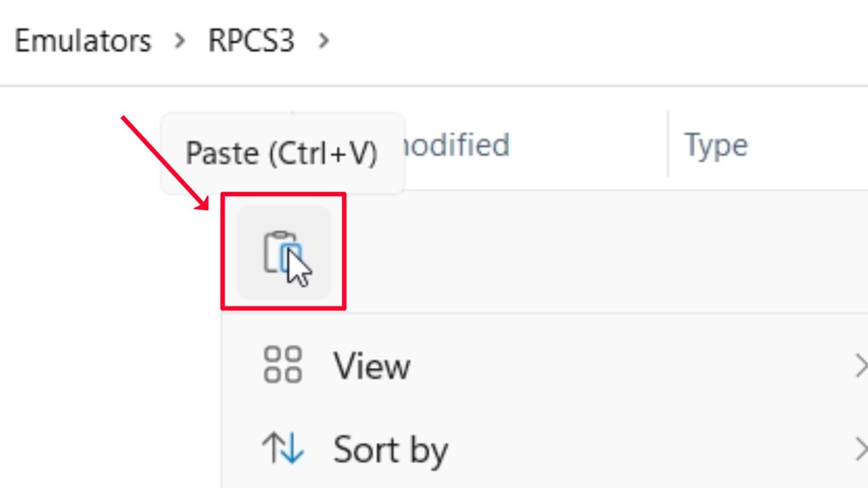Open the View menu entry
Viewport: 868px width, 488px height.
point(372,366)
